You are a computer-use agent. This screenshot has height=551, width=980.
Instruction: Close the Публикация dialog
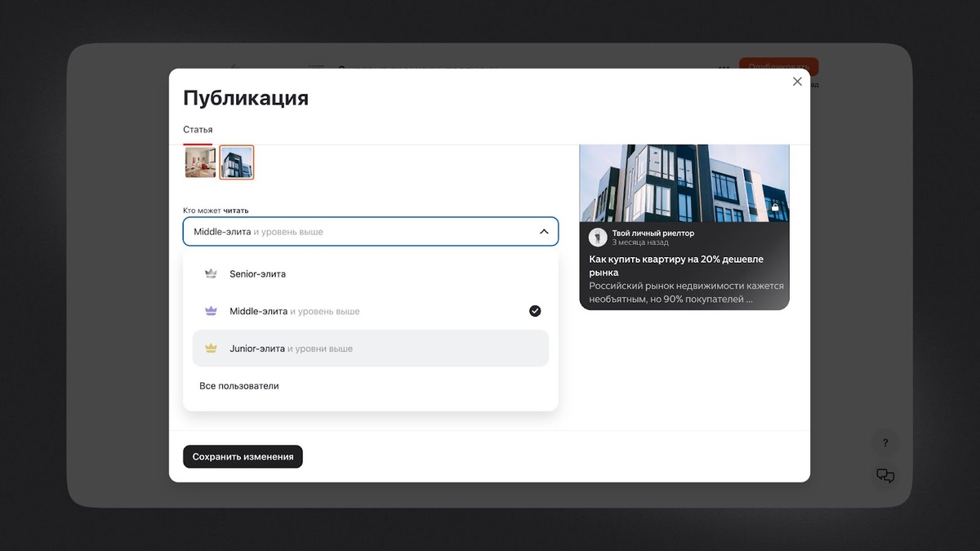(x=797, y=82)
